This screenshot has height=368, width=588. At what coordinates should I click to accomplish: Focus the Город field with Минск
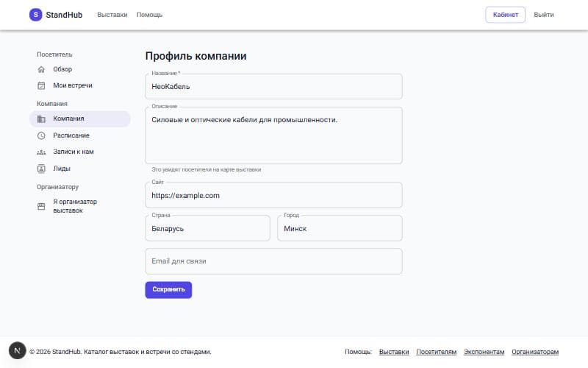[x=340, y=228]
